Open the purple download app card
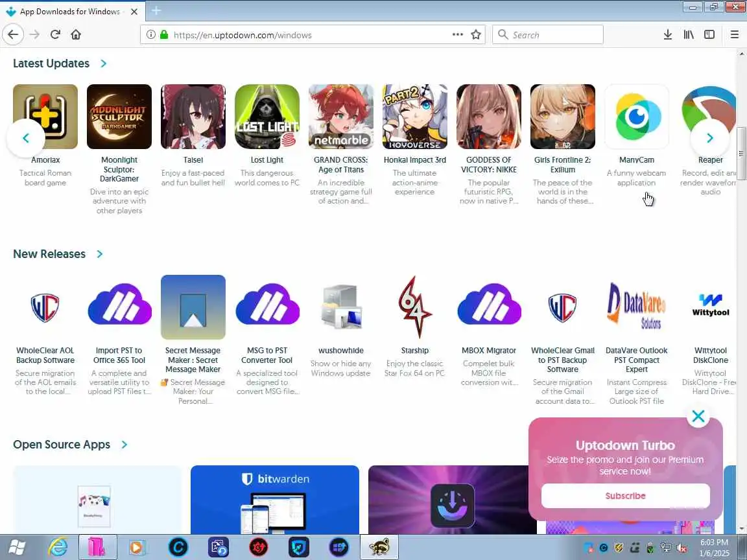The image size is (747, 560). (x=452, y=500)
